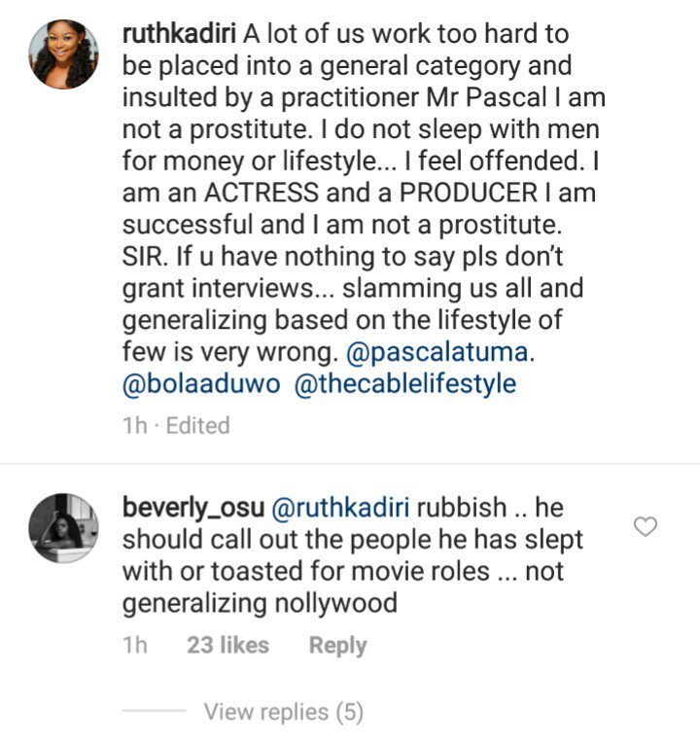Click the divider line between the two comments

350,463
